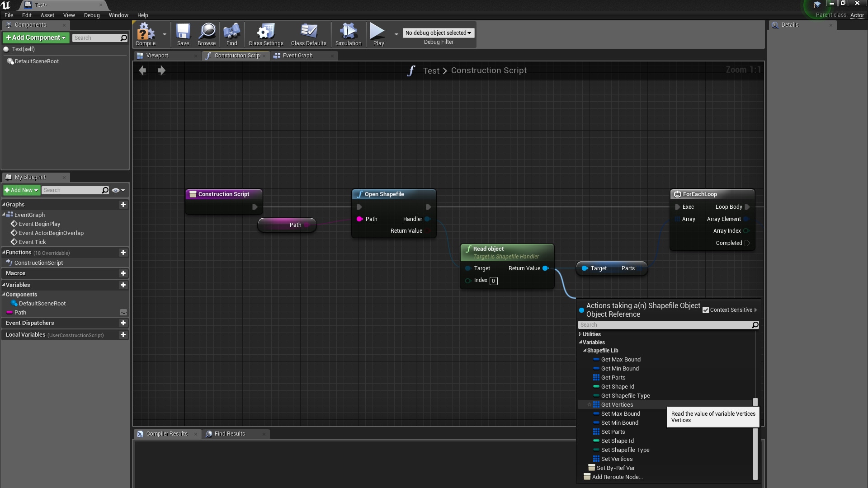Click Return Value pin on Read object
The width and height of the screenshot is (868, 488).
coord(546,268)
